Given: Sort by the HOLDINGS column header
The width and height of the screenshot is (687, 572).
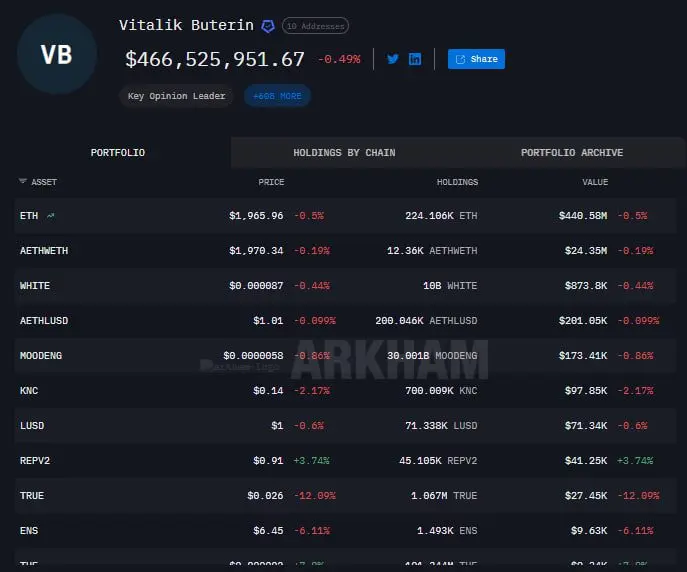Looking at the screenshot, I should tap(457, 182).
